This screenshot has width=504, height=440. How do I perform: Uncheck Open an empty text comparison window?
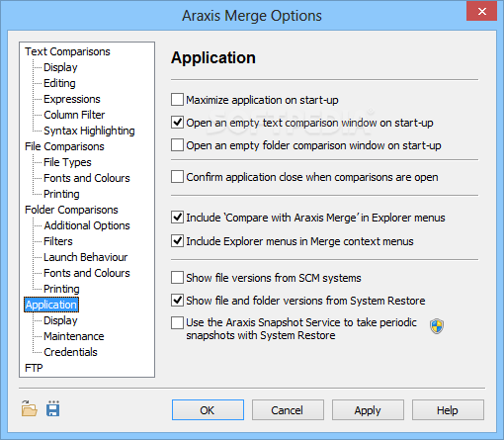tap(177, 123)
